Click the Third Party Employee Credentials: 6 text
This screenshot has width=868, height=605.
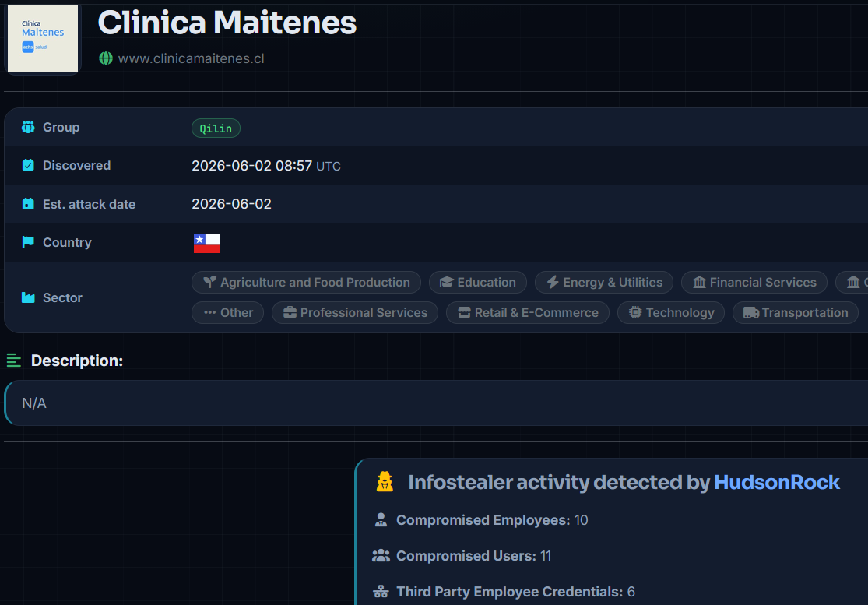(515, 592)
